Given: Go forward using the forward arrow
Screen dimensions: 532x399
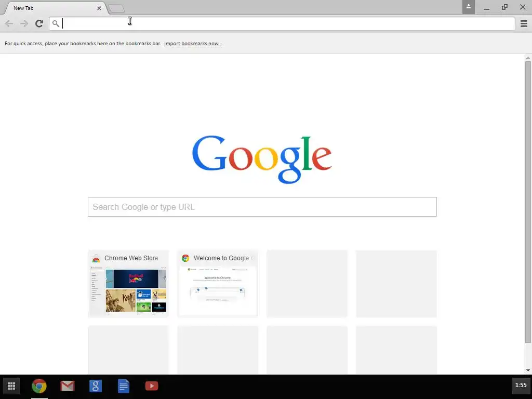Looking at the screenshot, I should pyautogui.click(x=24, y=23).
